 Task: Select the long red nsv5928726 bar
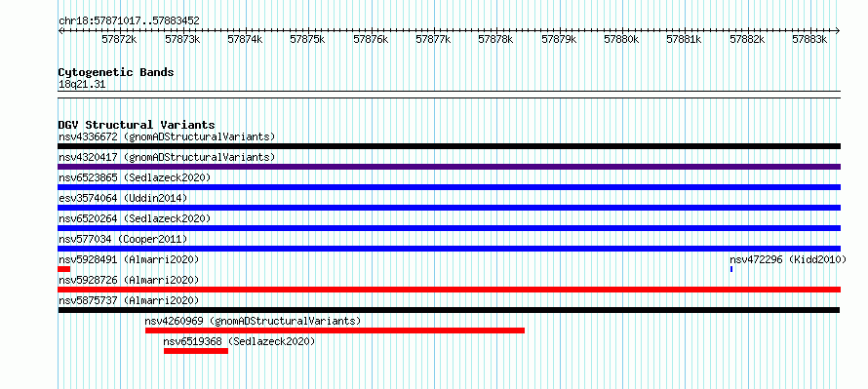tap(449, 290)
